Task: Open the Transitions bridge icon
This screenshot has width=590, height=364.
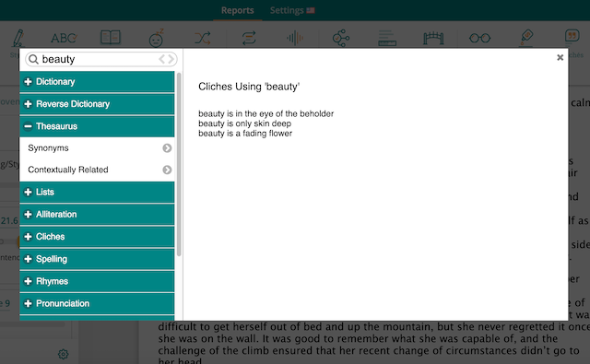Action: [433, 38]
